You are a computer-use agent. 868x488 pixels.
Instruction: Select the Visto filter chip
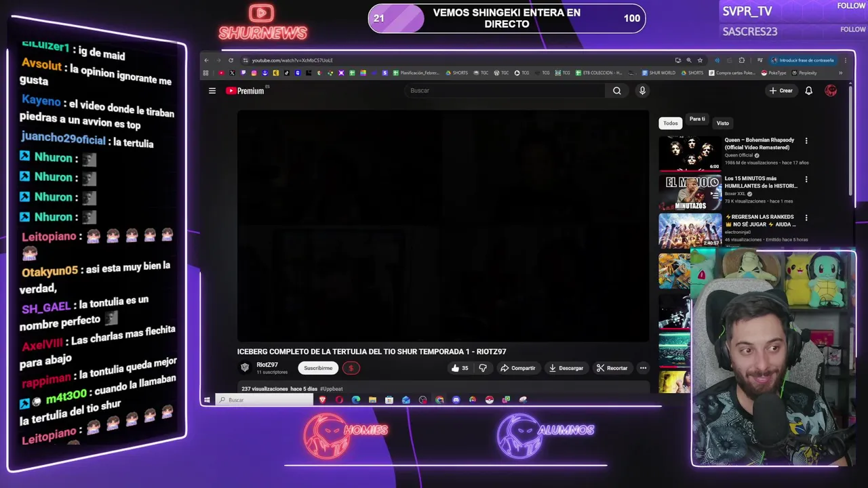pos(723,123)
